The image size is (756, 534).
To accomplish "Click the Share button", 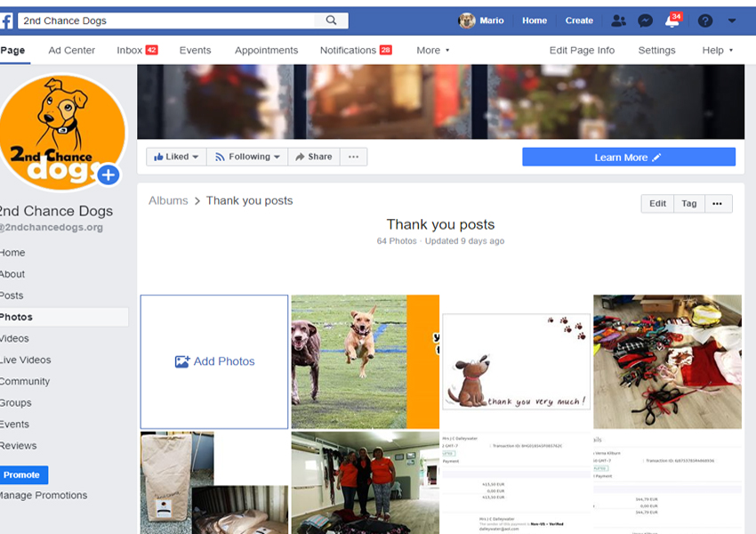I will tap(314, 157).
